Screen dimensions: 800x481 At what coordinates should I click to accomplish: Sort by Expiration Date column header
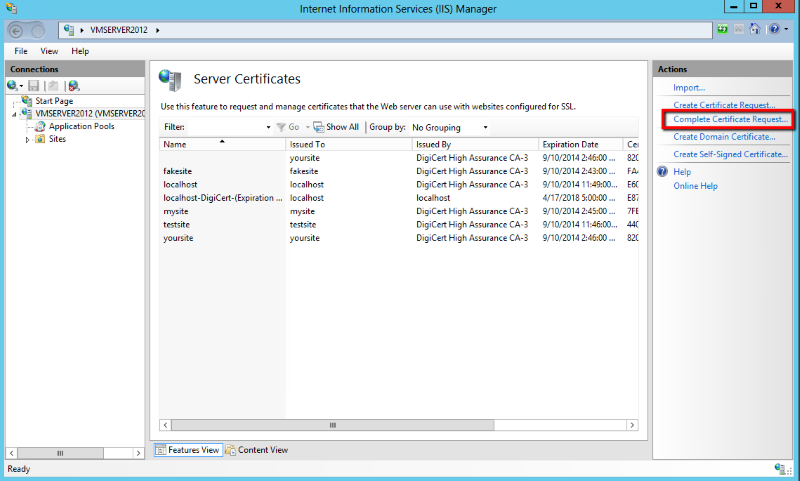point(570,144)
